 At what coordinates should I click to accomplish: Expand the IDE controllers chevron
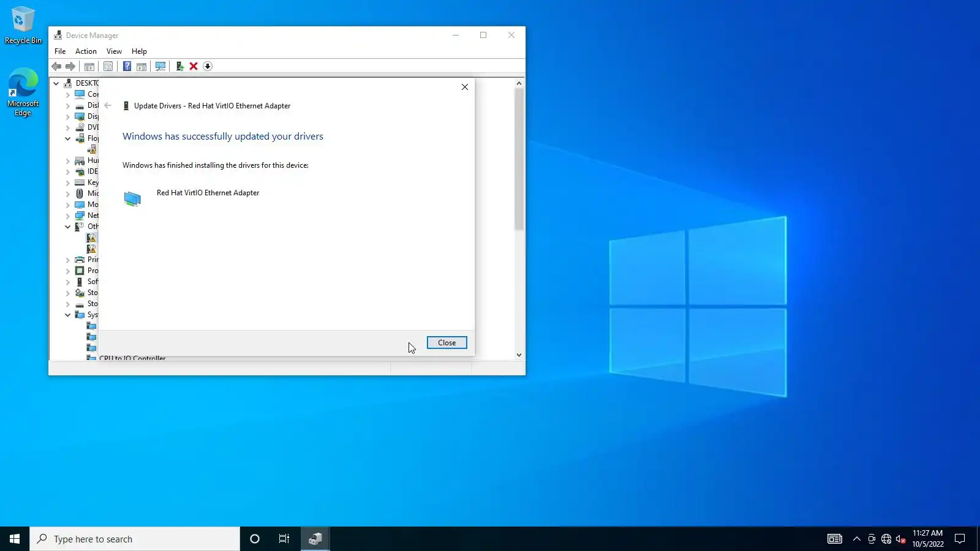(x=68, y=171)
